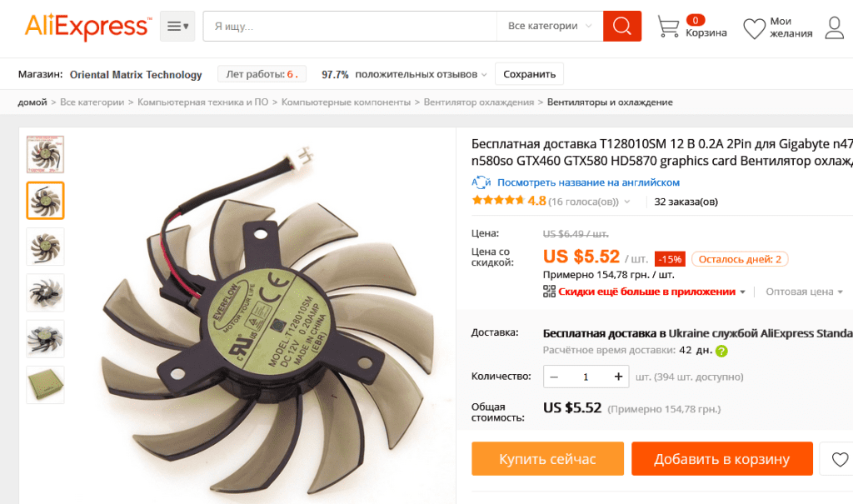The width and height of the screenshot is (853, 504).
Task: Open the shopping cart icon
Action: pyautogui.click(x=668, y=26)
